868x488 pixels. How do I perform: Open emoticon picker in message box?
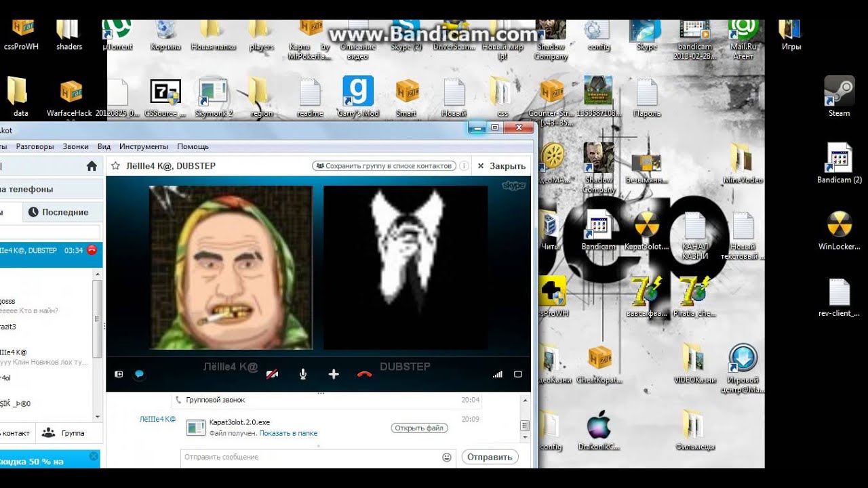[447, 457]
